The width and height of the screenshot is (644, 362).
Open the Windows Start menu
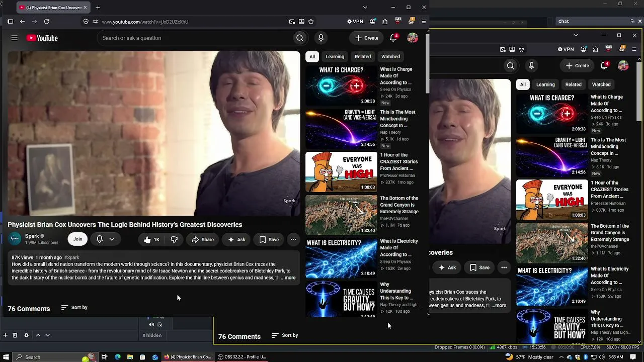(7, 357)
